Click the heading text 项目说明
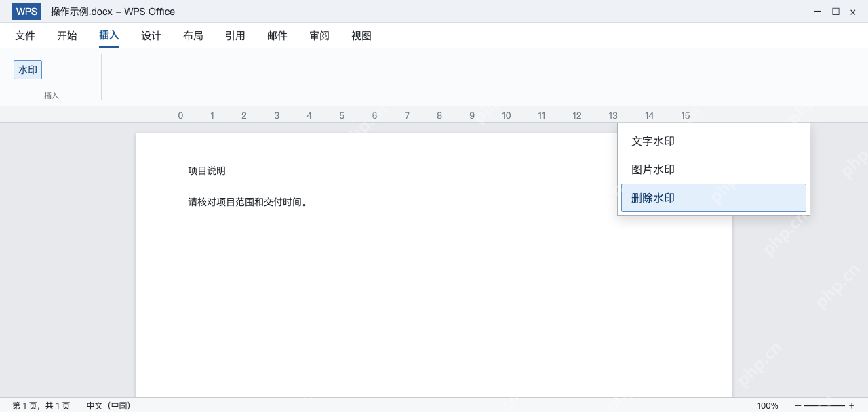The width and height of the screenshot is (868, 412). [207, 171]
